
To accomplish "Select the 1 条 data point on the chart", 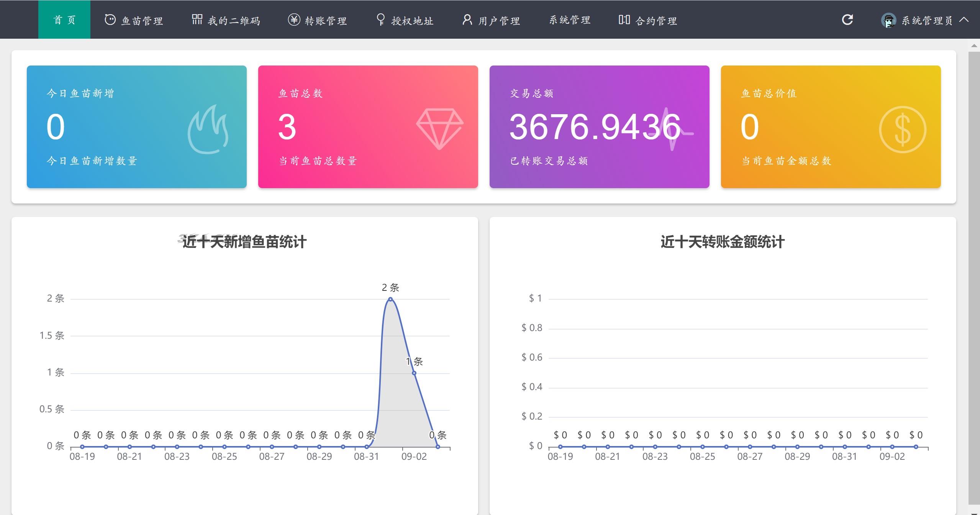I will pos(415,372).
